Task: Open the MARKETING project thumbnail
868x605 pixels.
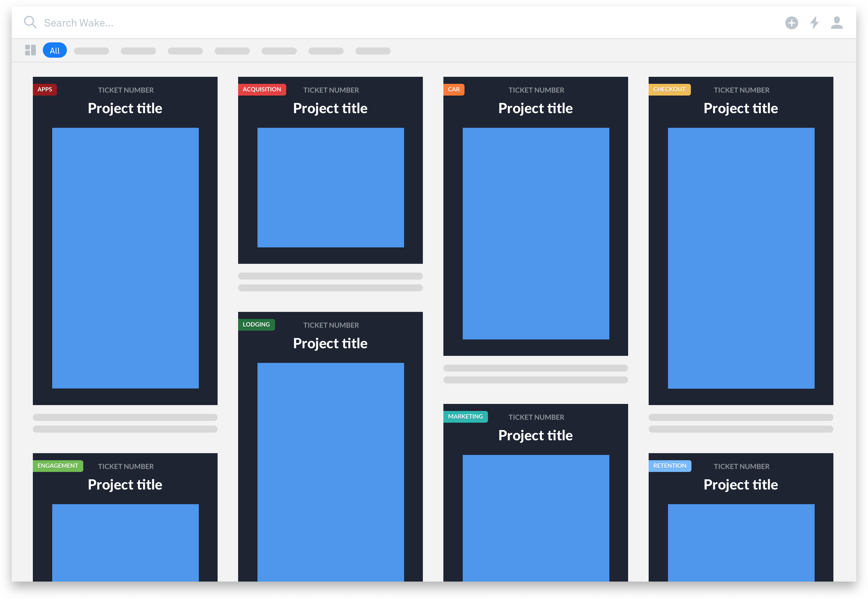Action: [x=536, y=518]
